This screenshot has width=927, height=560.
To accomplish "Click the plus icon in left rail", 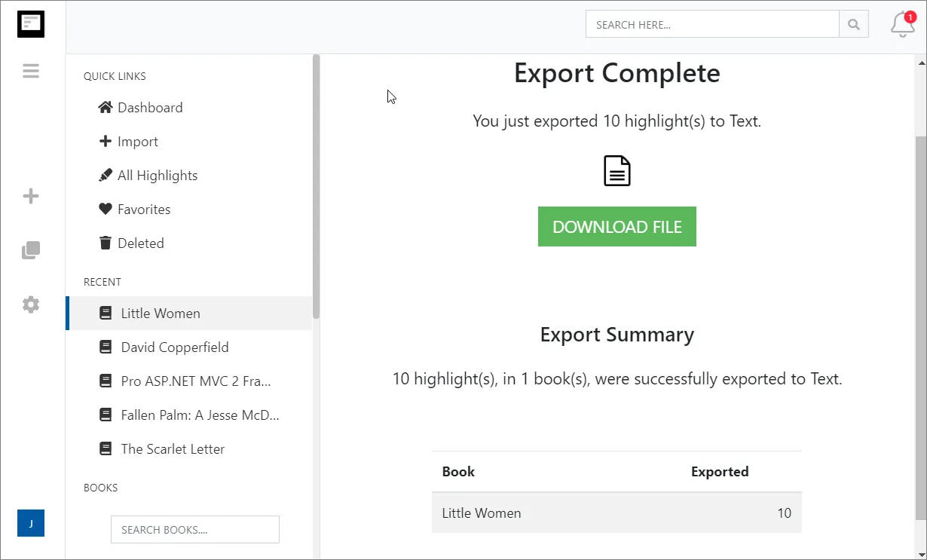I will [x=31, y=197].
